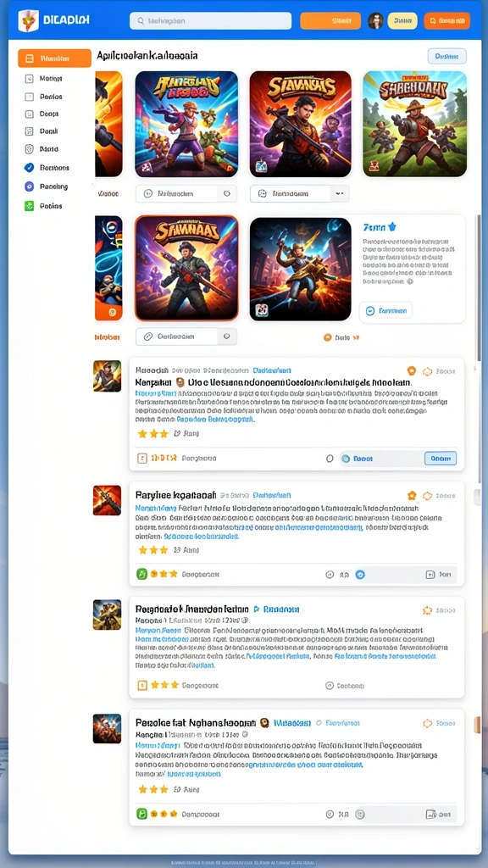
Task: Click the image icon ending the fourth review footer
Action: coord(430,815)
